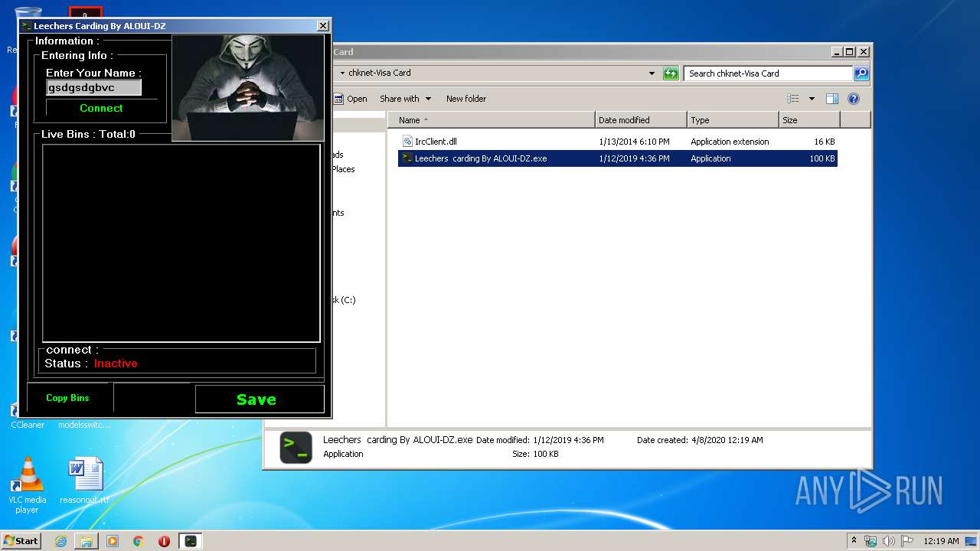
Task: Click the 16 KB size cell
Action: 825,142
